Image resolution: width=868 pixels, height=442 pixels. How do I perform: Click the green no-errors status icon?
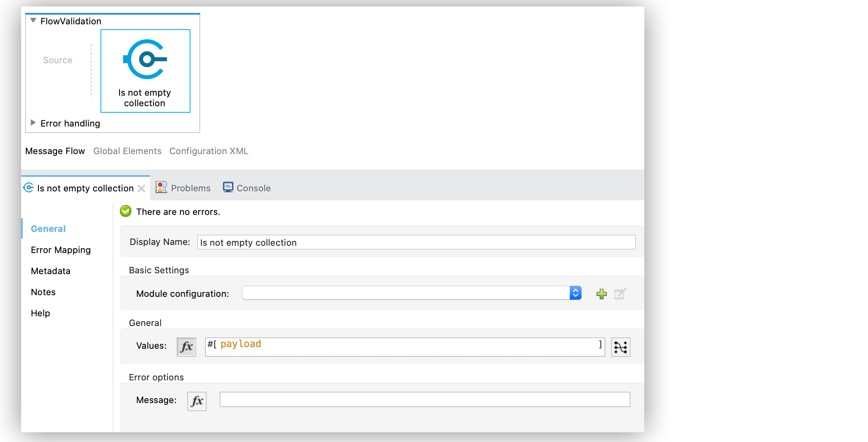pos(126,211)
